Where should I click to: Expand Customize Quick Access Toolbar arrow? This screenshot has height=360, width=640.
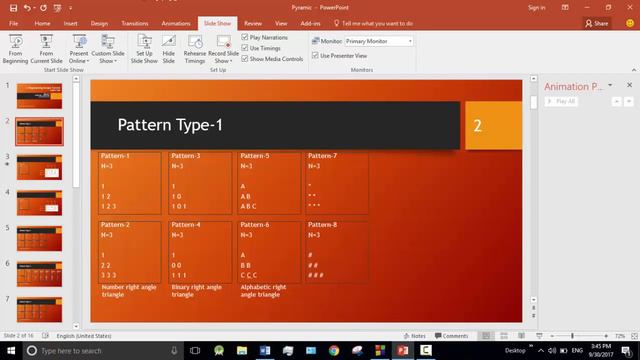pos(71,8)
